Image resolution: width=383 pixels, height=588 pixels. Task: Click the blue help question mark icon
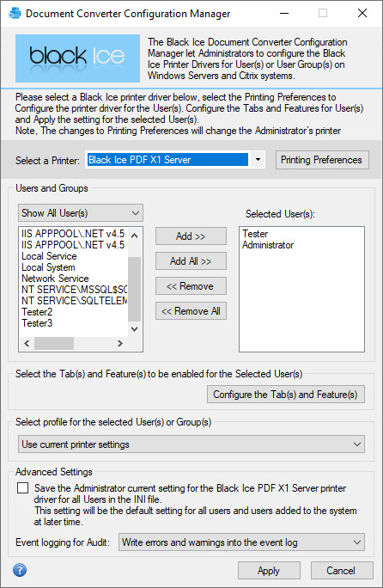pos(20,570)
